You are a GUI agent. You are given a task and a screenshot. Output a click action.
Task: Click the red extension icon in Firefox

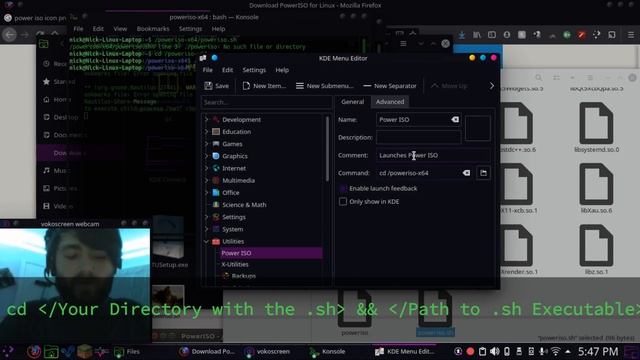coord(582,35)
